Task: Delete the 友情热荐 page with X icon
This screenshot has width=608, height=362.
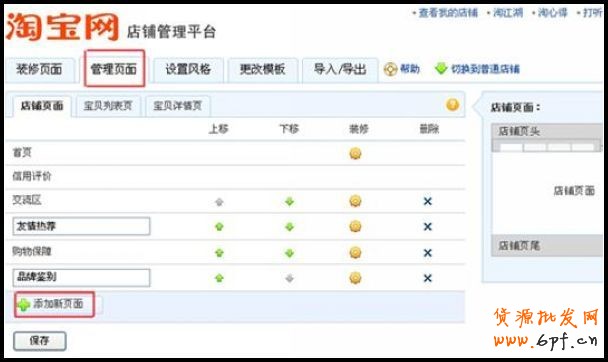Action: pyautogui.click(x=427, y=226)
